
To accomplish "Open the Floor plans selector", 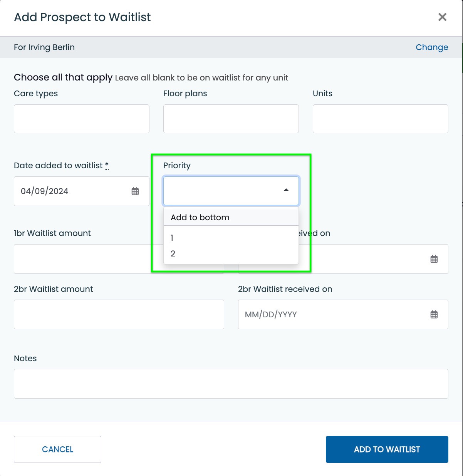I will (x=231, y=119).
